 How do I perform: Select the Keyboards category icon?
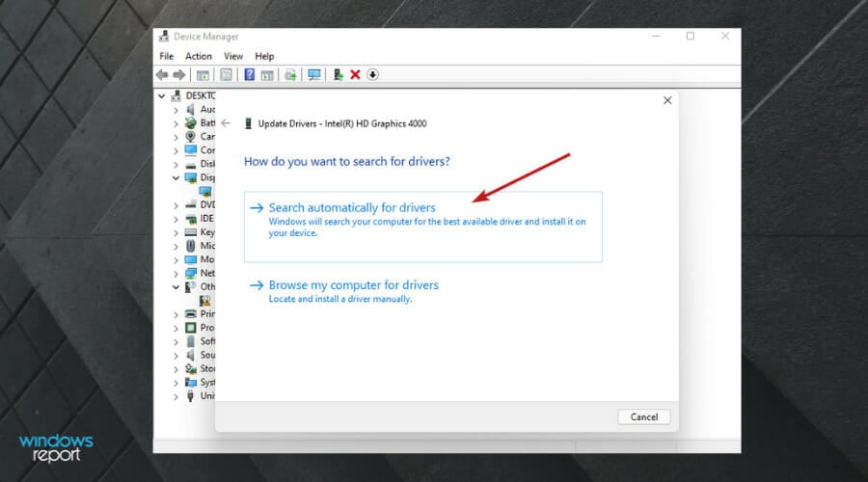pyautogui.click(x=190, y=232)
